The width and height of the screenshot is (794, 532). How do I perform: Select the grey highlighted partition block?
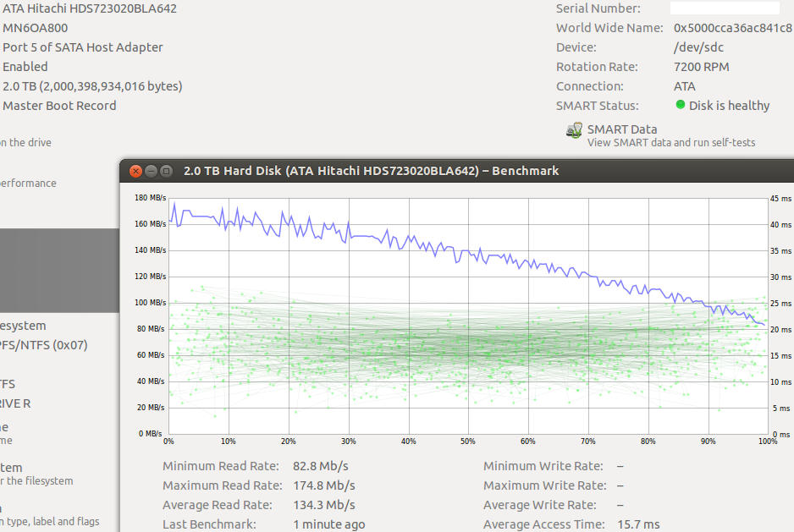59,271
